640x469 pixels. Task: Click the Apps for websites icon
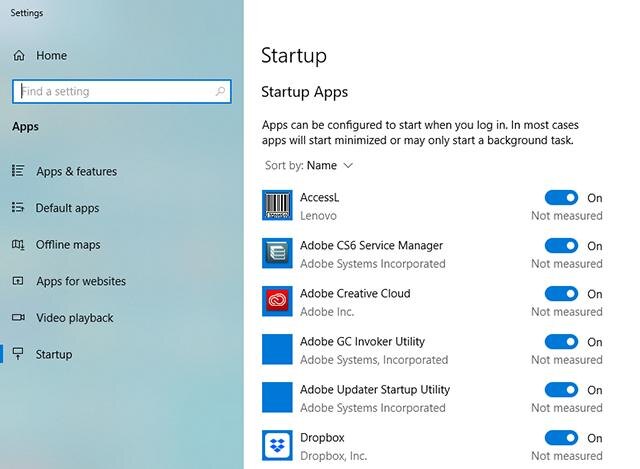(18, 281)
